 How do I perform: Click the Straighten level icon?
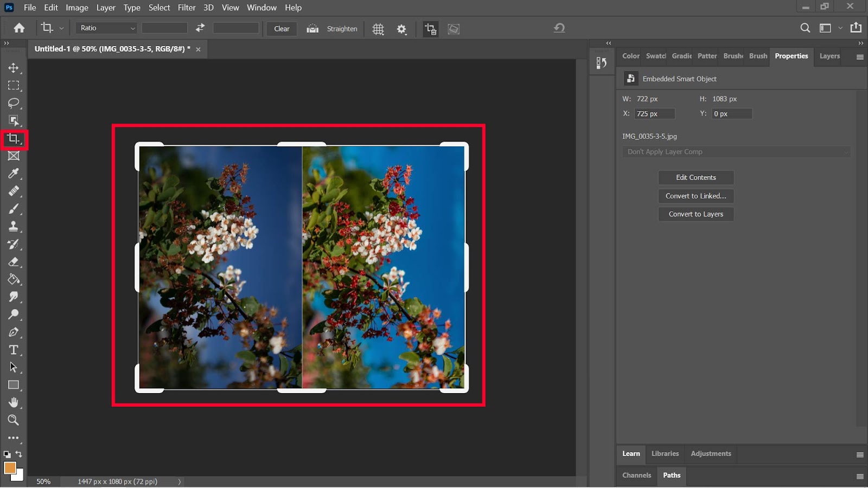pyautogui.click(x=312, y=29)
